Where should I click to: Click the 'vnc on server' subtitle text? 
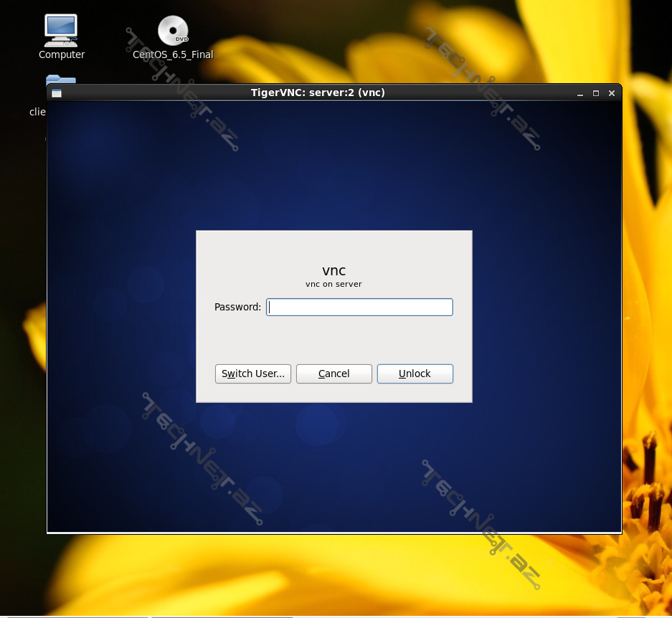point(333,284)
